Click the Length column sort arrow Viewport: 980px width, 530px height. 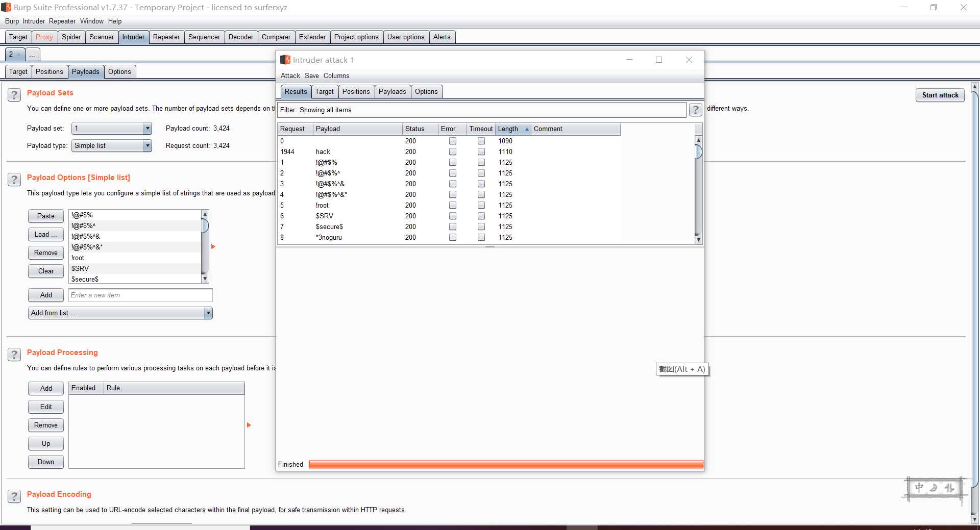pyautogui.click(x=527, y=129)
